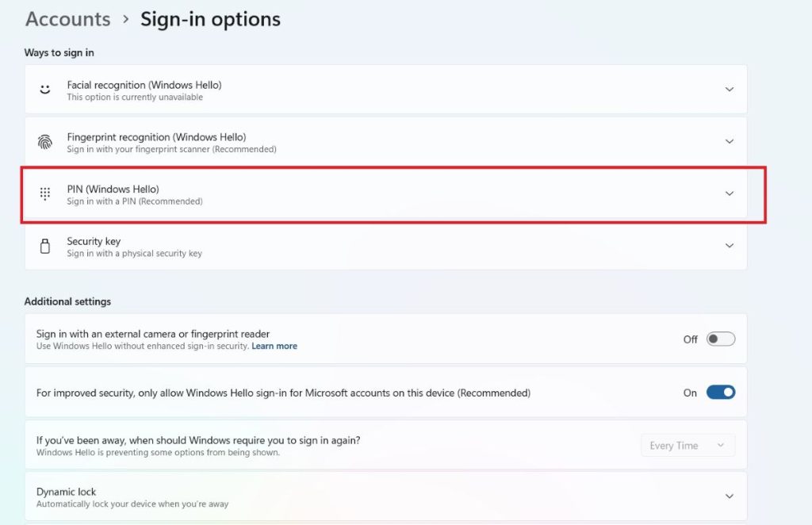Viewport: 812px width, 525px height.
Task: Expand the PIN (Windows Hello) chevron
Action: point(730,194)
